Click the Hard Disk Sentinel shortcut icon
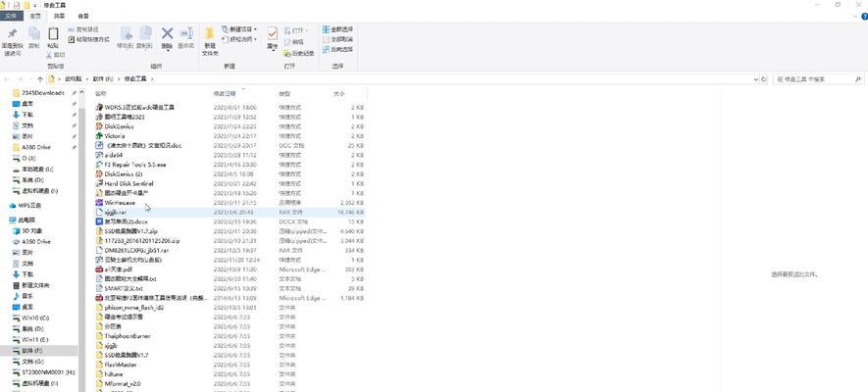The image size is (868, 392). (x=100, y=183)
